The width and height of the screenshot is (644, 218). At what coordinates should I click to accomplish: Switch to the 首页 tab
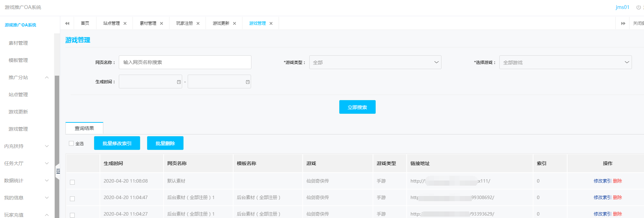(x=85, y=23)
